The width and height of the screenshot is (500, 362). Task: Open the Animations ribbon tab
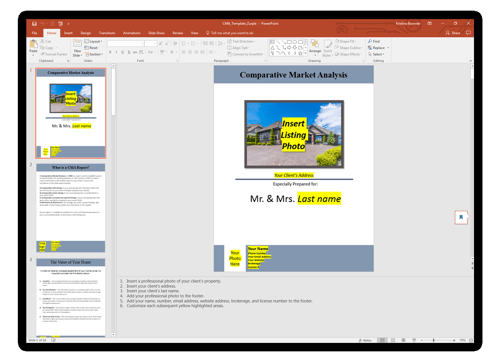tap(131, 33)
